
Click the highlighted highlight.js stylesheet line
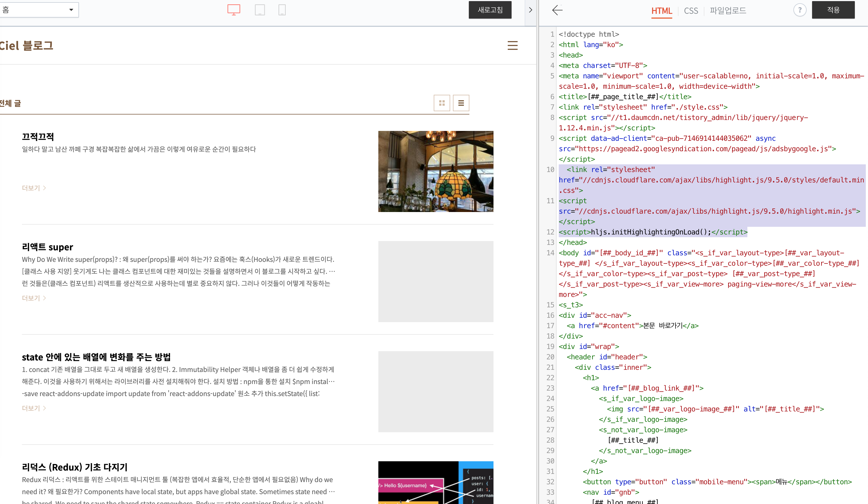point(711,180)
